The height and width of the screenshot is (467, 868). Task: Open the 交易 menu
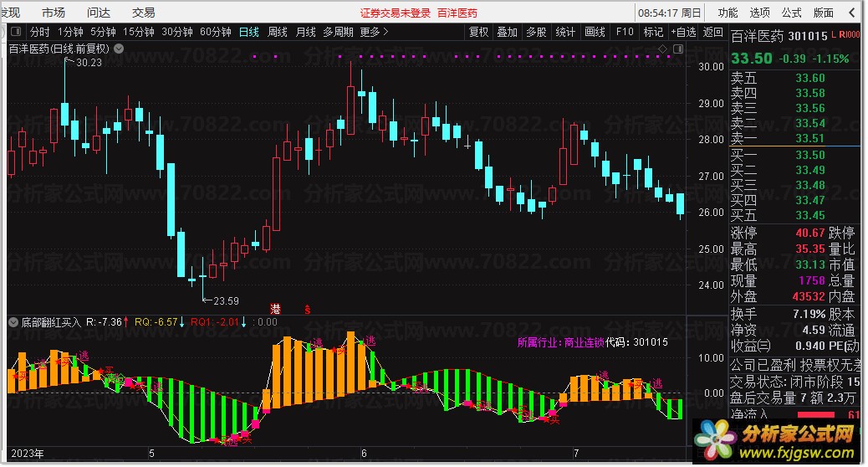click(143, 13)
